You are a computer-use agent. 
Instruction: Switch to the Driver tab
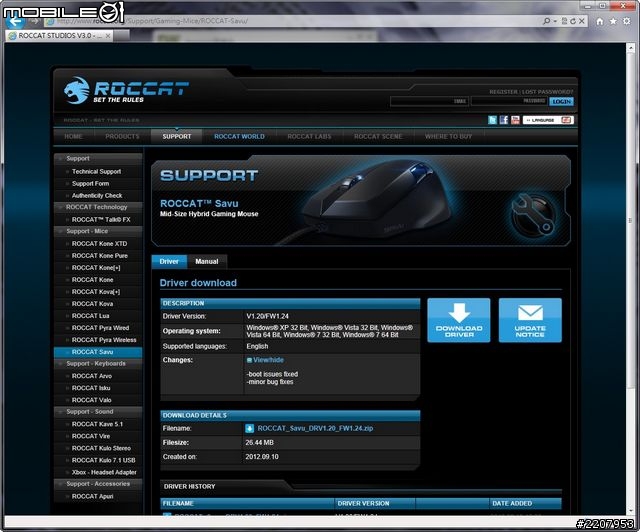(x=169, y=262)
